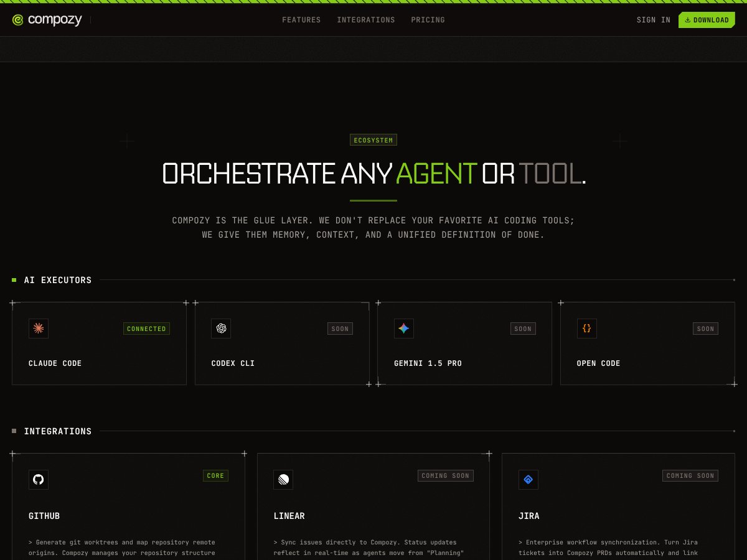Screen dimensions: 747x560
Task: Click the Sign In link
Action: (653, 19)
